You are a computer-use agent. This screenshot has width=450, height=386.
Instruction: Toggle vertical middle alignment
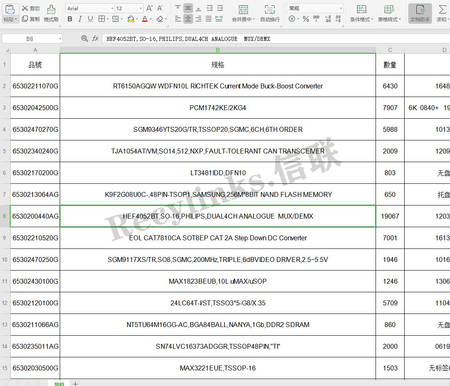tap(188, 8)
